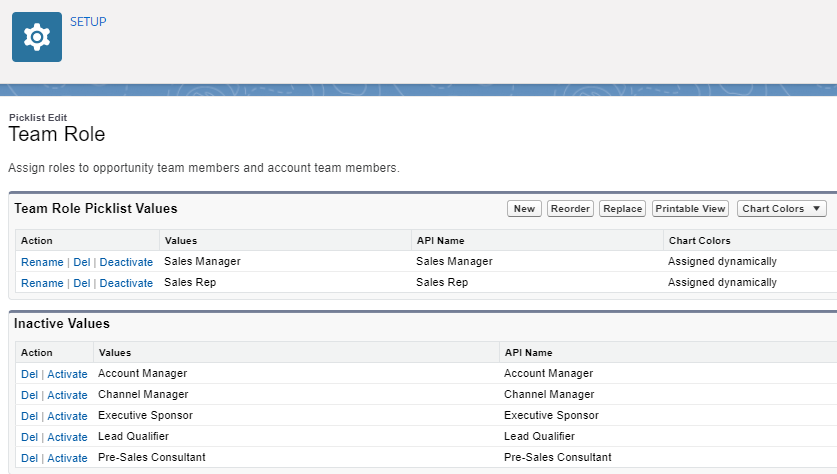Image resolution: width=837 pixels, height=474 pixels.
Task: Activate the Account Manager value
Action: pyautogui.click(x=67, y=374)
